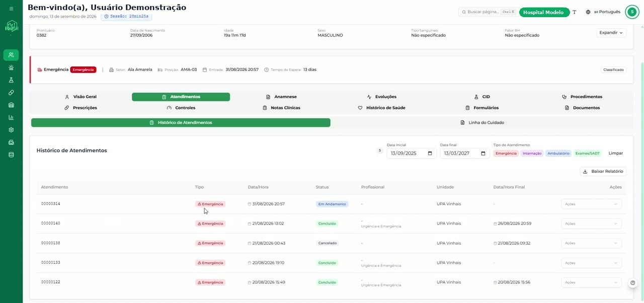Open the Ações dropdown for atendimento 00000314
This screenshot has width=644, height=303.
pyautogui.click(x=591, y=204)
